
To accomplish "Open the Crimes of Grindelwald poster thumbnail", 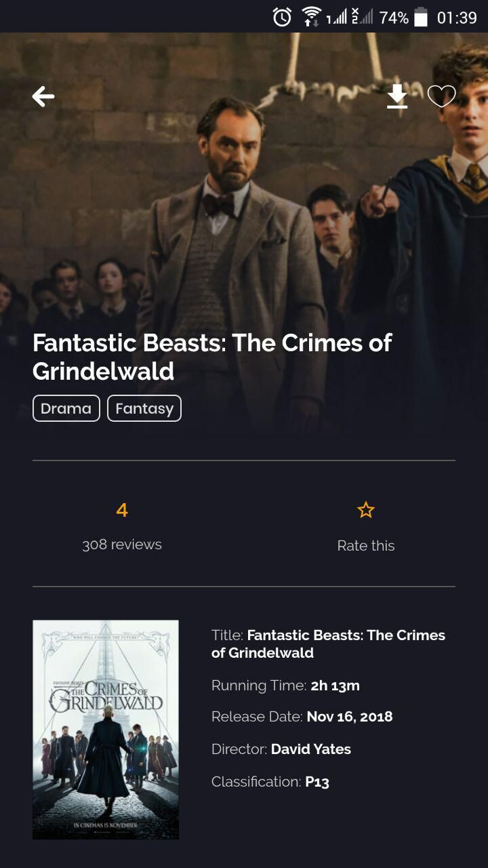I will (x=106, y=730).
